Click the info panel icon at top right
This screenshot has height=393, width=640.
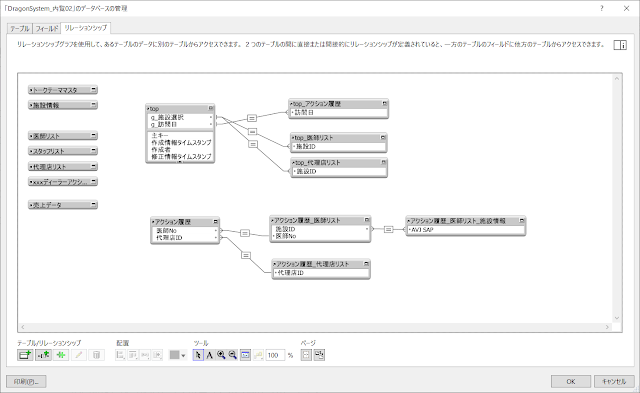620,45
